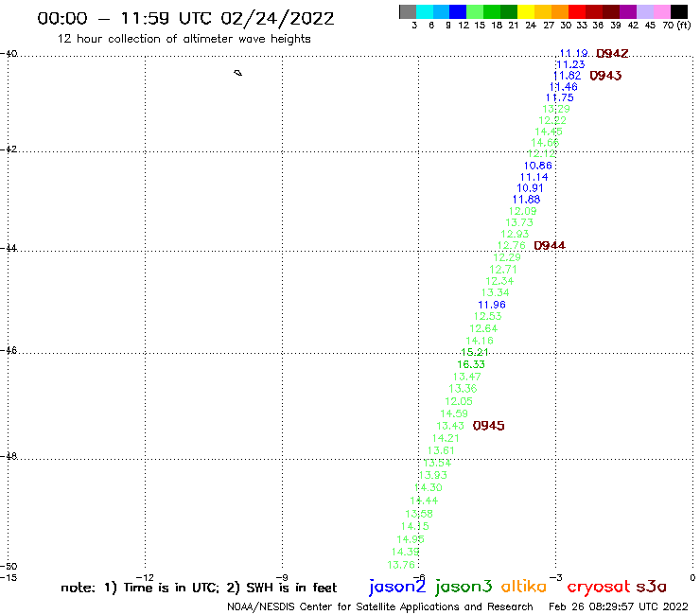Click the NOAA/NESDIS credit line
This screenshot has height=615, width=700.
380,607
